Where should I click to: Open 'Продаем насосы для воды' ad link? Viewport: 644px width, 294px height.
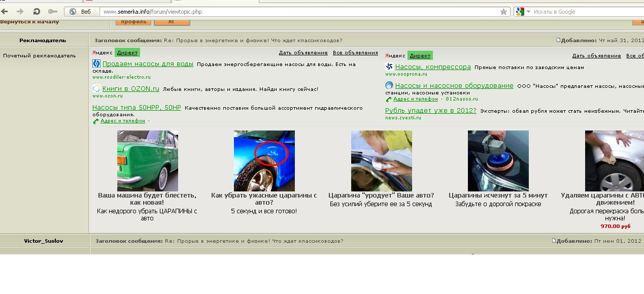click(x=148, y=64)
